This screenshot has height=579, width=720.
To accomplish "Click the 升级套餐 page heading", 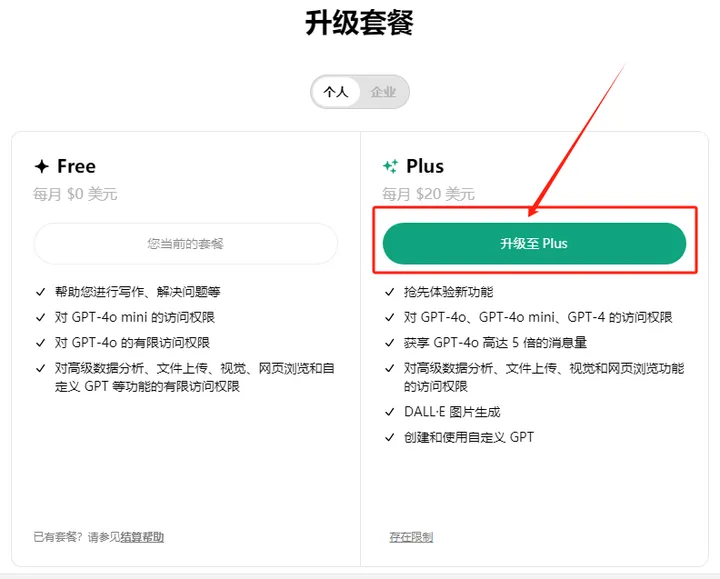I will click(x=359, y=23).
